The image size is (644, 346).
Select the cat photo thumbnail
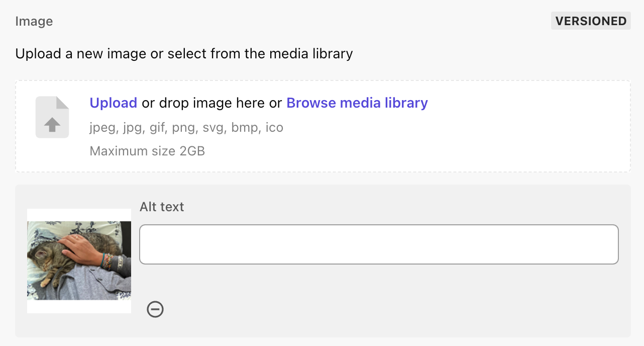pos(79,261)
